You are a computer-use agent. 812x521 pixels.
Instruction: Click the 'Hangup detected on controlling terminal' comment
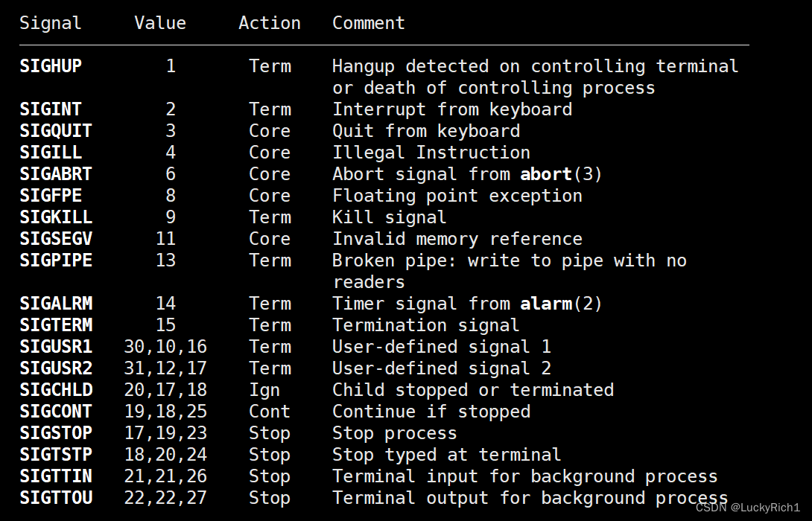click(535, 67)
